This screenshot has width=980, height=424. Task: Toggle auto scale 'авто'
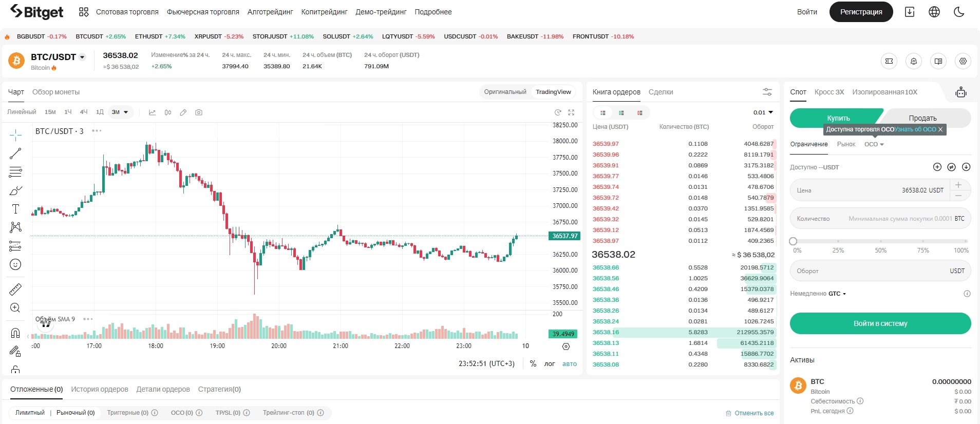(x=570, y=363)
